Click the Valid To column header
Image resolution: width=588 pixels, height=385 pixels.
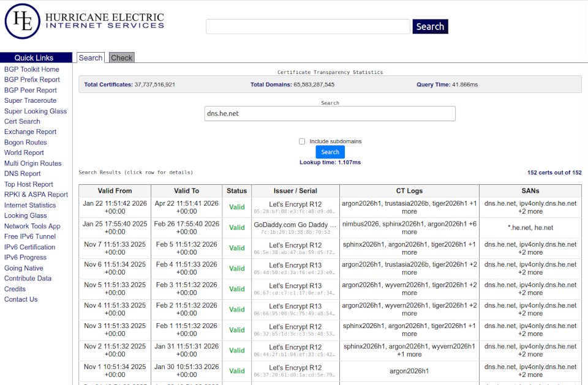pos(186,191)
